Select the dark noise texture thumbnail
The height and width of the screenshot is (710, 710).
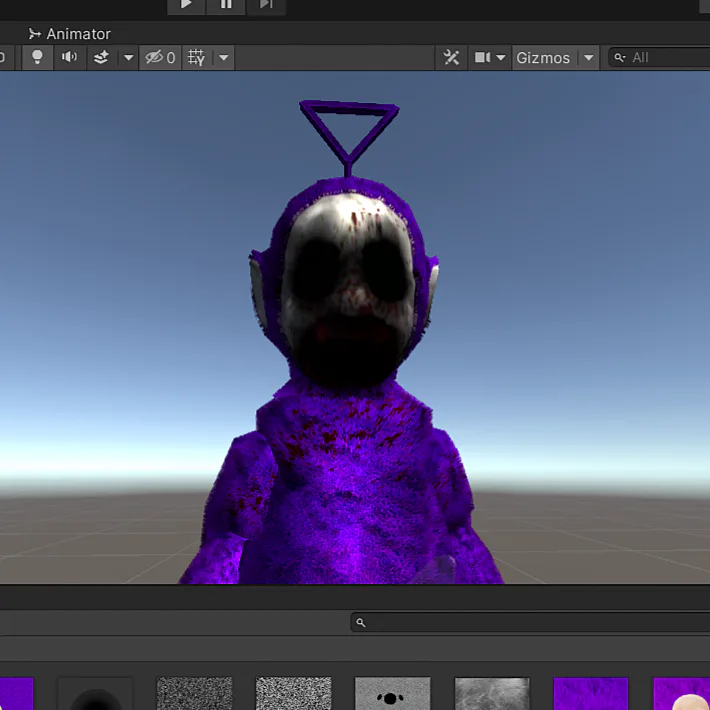coord(195,693)
